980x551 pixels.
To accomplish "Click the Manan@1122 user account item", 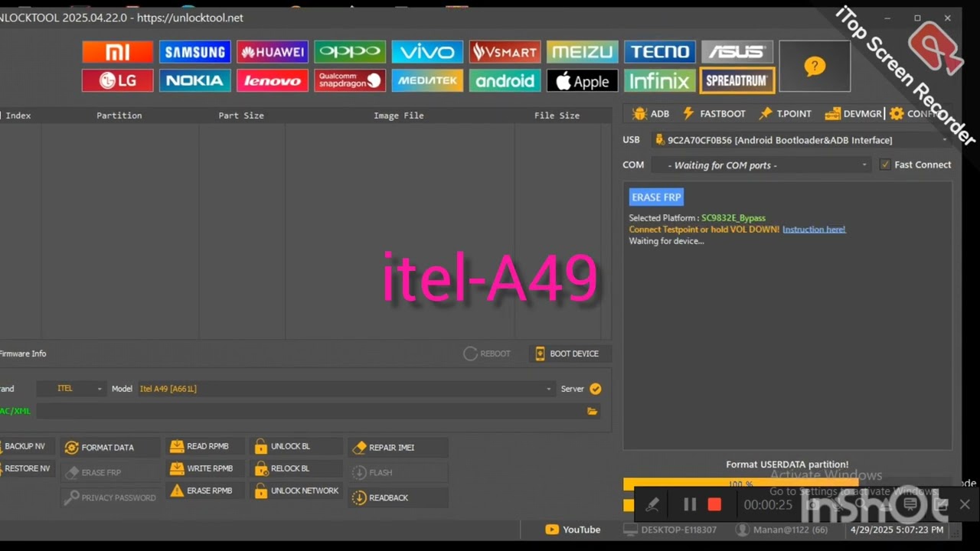I will [x=782, y=530].
